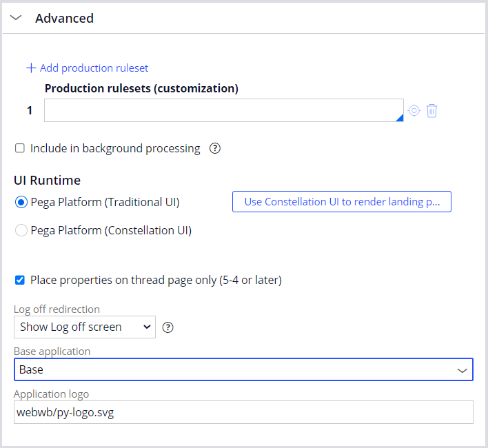Viewport: 488px width, 448px height.
Task: Click the Advanced section header title
Action: (65, 19)
